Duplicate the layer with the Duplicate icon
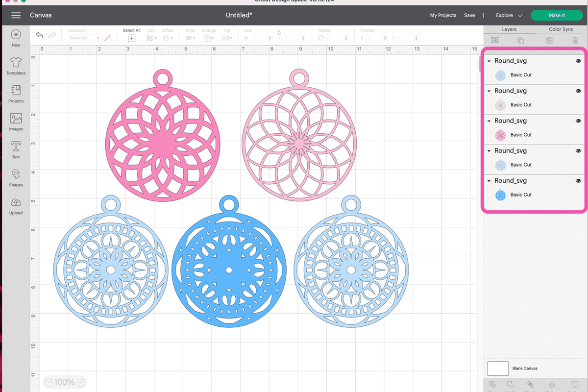 click(x=548, y=40)
